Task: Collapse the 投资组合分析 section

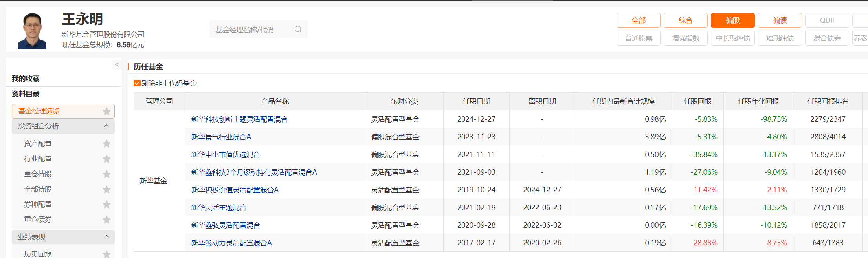Action: point(106,126)
